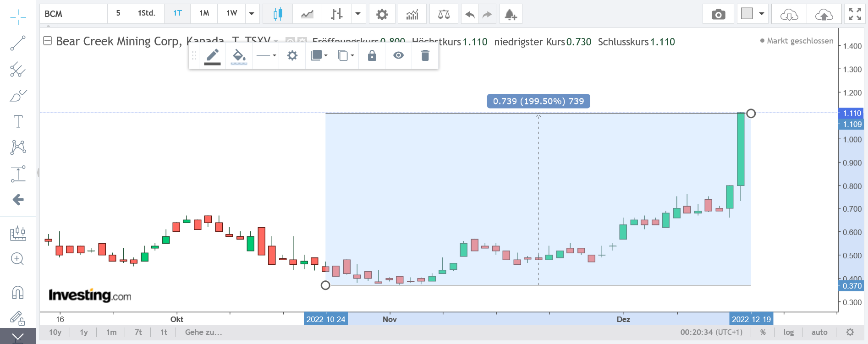Set time range to 10y
Image resolution: width=868 pixels, height=344 pixels.
(x=55, y=332)
